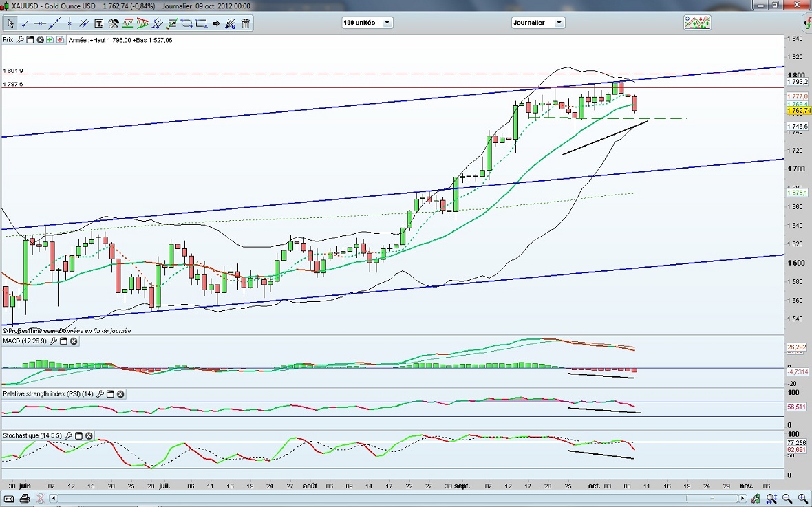The image size is (812, 507).
Task: Open Prix panel wrench settings
Action: 20,40
